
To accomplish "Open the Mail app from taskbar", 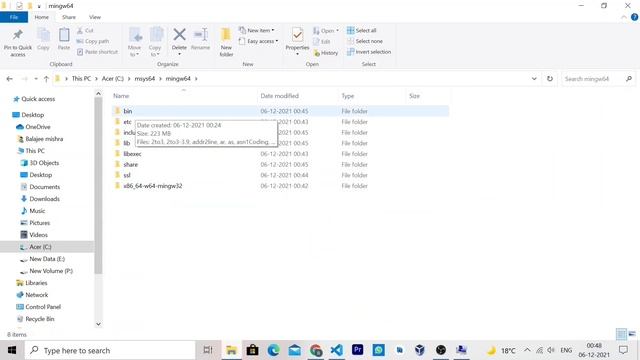I will (x=295, y=350).
